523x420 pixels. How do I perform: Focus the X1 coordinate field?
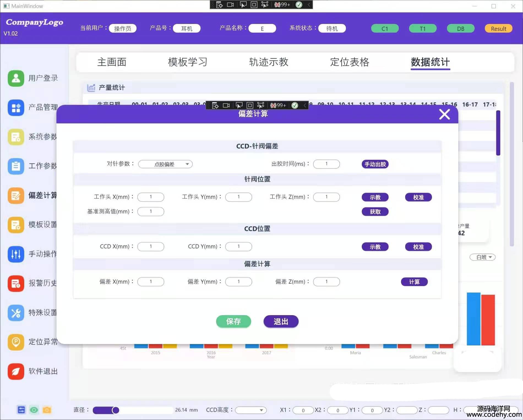(303, 410)
